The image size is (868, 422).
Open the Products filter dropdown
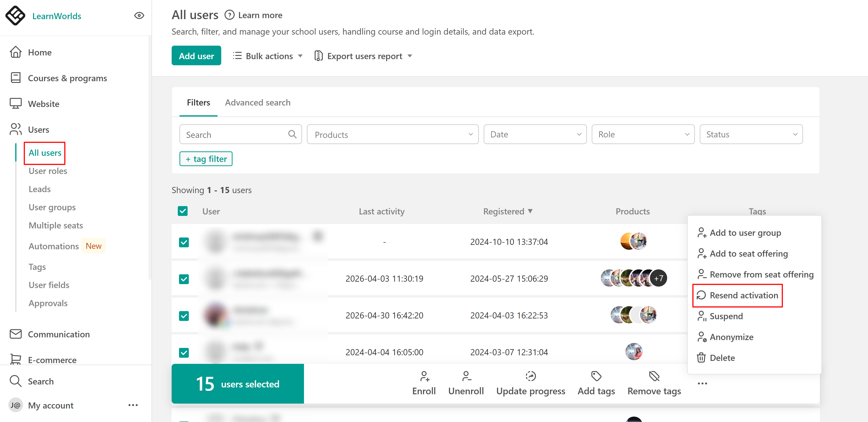click(x=393, y=134)
